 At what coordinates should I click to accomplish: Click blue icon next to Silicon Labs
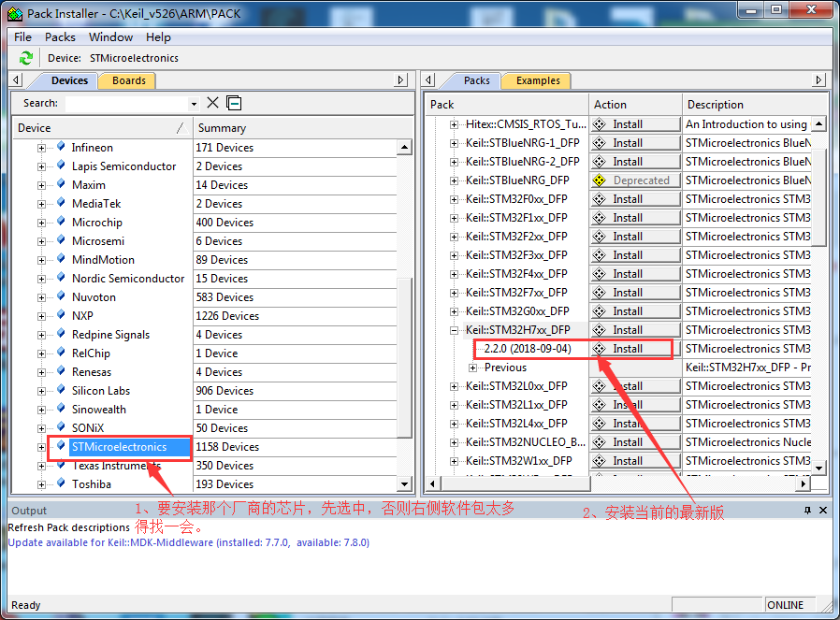click(x=61, y=390)
